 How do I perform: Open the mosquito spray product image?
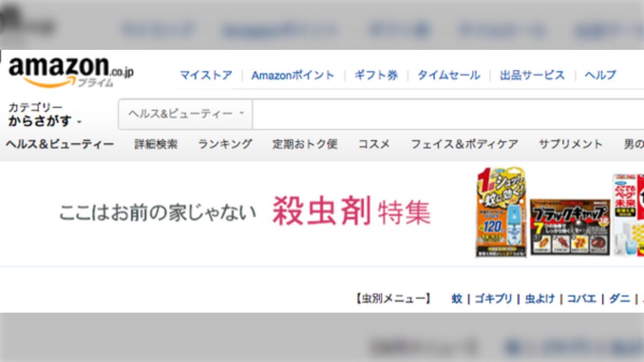(x=501, y=212)
